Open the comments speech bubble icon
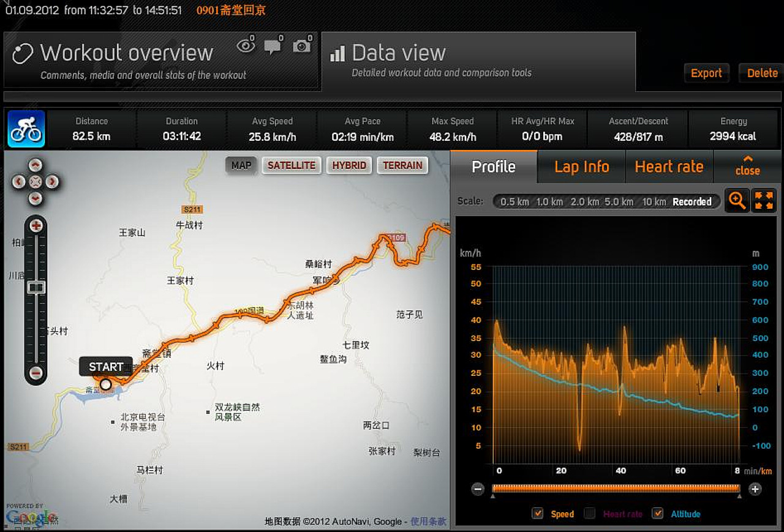The width and height of the screenshot is (784, 532). pos(273,46)
